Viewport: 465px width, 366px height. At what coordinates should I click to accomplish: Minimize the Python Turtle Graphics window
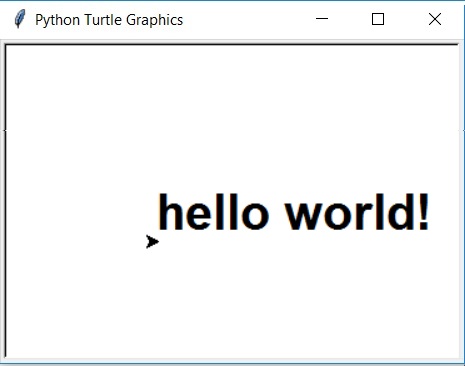[322, 19]
